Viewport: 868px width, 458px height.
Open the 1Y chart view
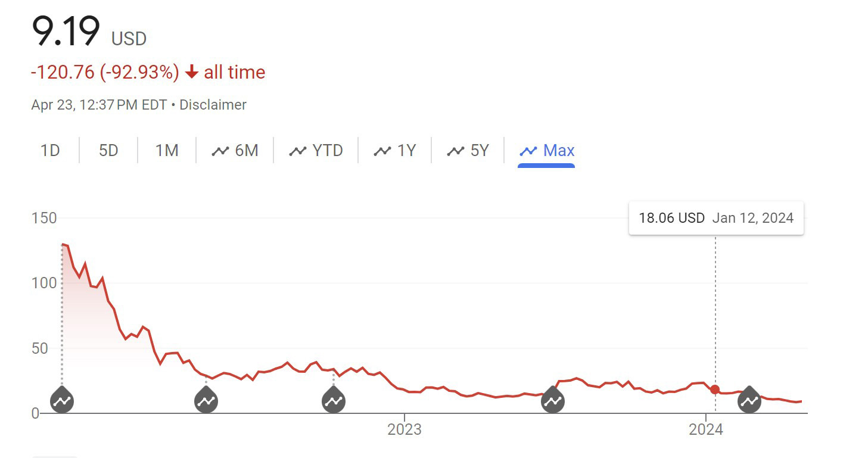pyautogui.click(x=395, y=151)
